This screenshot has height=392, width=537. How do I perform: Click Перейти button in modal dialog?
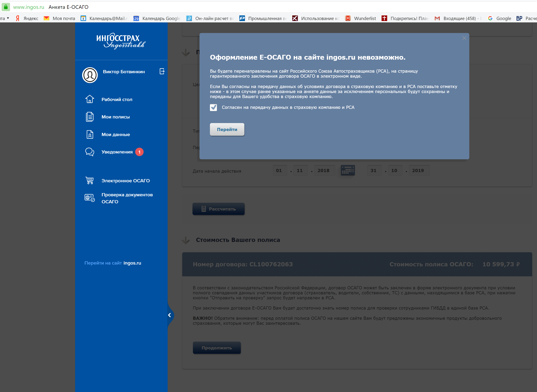pos(227,129)
